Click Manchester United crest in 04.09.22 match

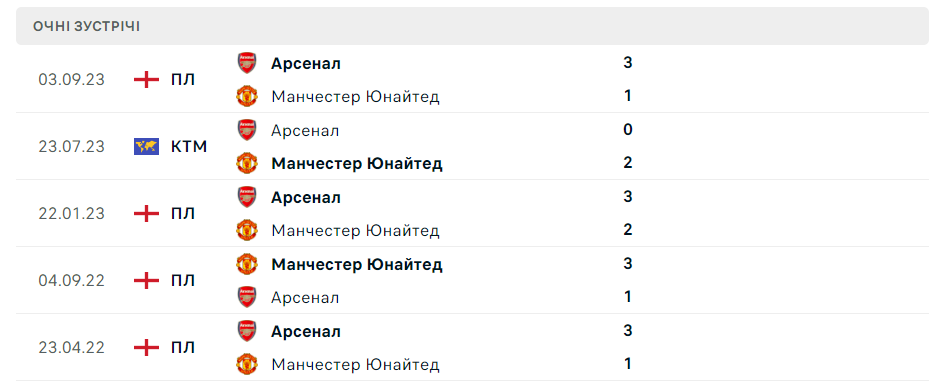click(247, 264)
